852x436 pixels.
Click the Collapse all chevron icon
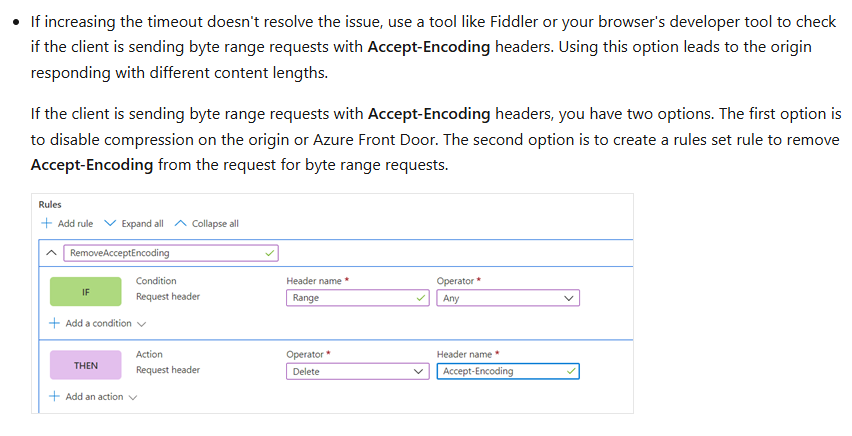point(180,223)
